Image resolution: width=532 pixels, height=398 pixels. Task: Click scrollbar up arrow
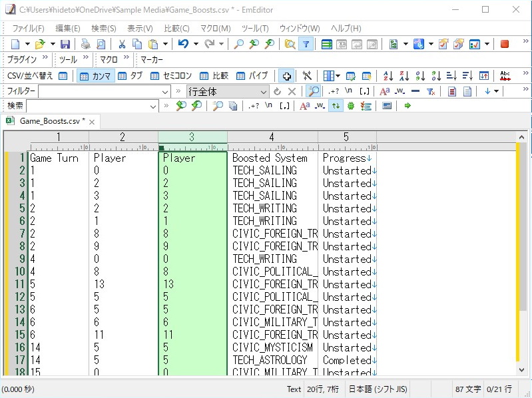click(x=522, y=137)
